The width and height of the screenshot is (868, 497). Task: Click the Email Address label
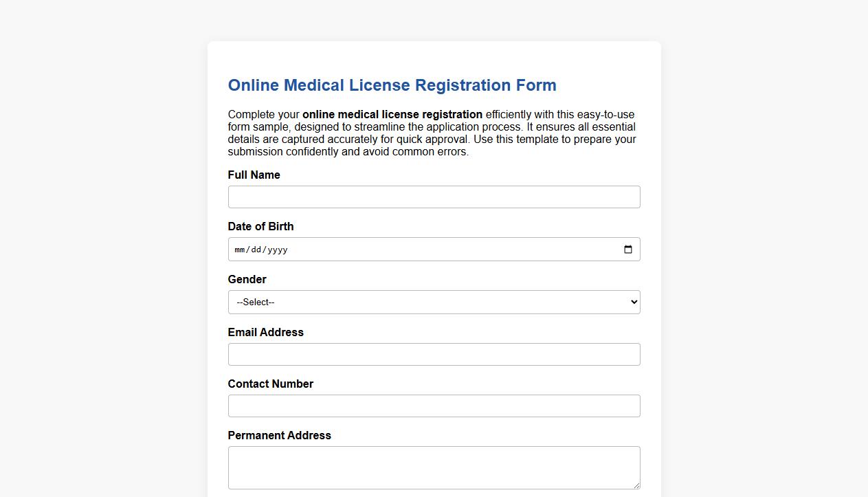click(265, 332)
